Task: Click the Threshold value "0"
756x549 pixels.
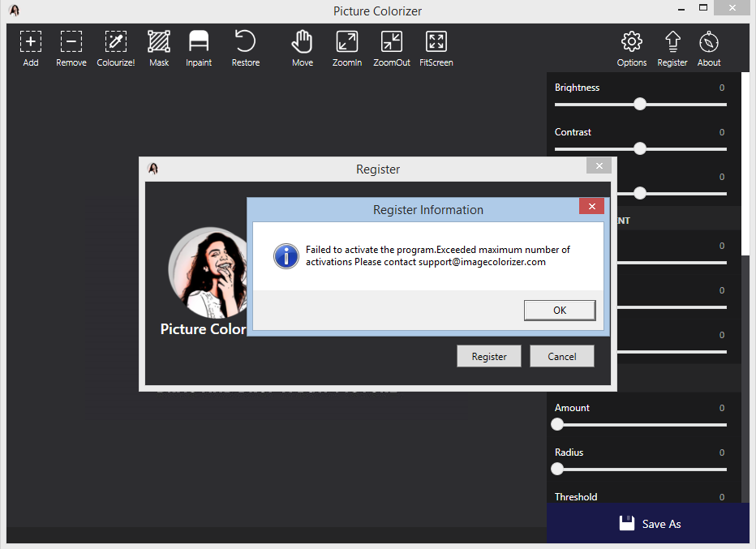Action: (722, 497)
